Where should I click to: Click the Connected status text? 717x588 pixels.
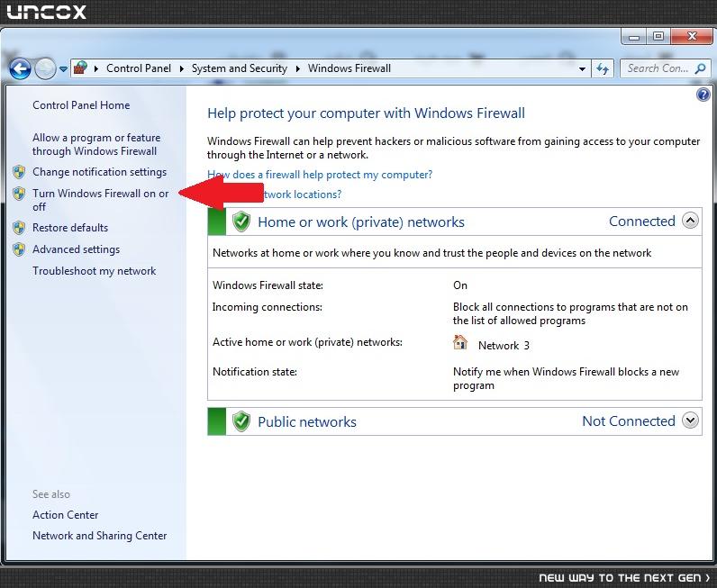click(642, 222)
